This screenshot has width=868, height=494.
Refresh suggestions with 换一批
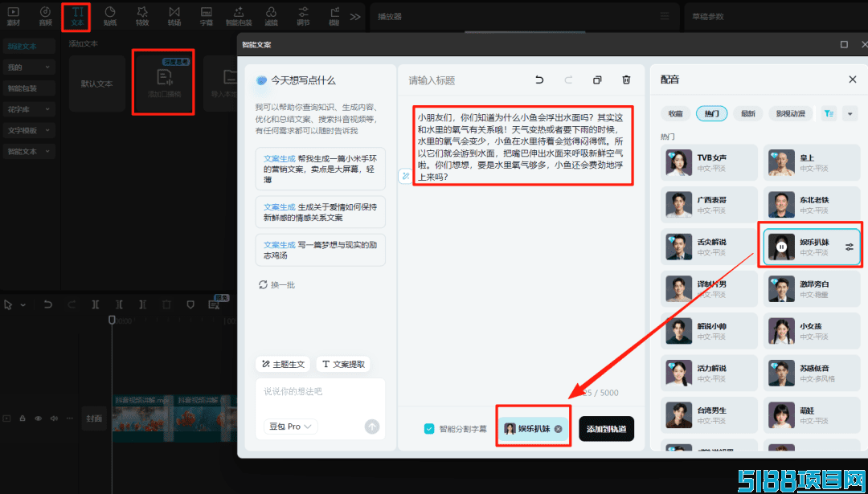click(277, 285)
